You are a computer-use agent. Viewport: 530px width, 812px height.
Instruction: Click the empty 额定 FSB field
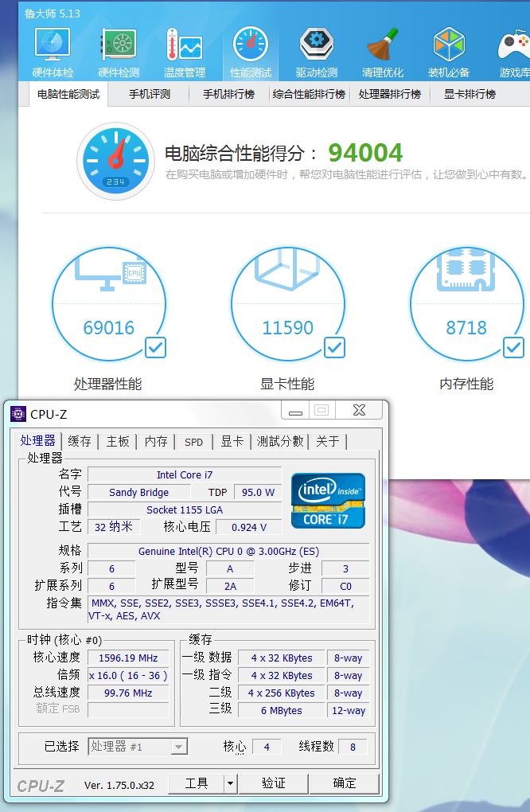[x=128, y=709]
